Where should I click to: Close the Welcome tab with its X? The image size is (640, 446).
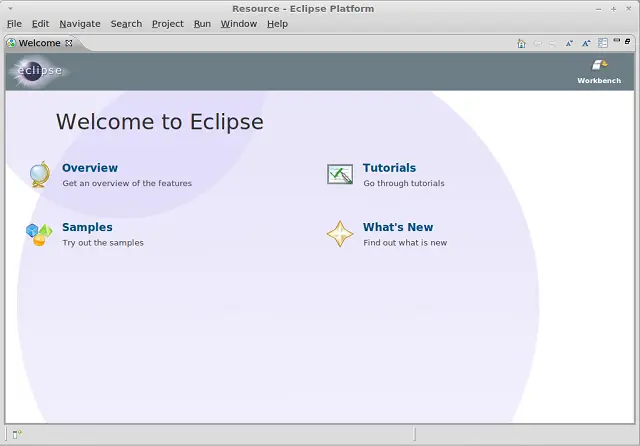pos(69,43)
